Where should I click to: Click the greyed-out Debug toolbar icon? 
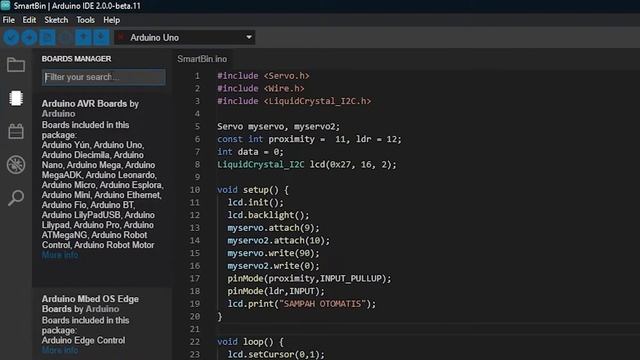point(66,38)
